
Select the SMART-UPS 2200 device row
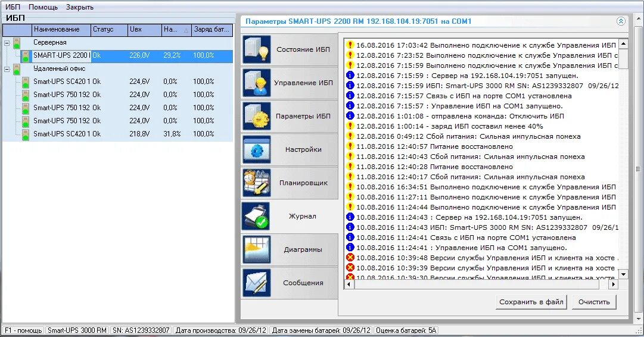point(127,56)
